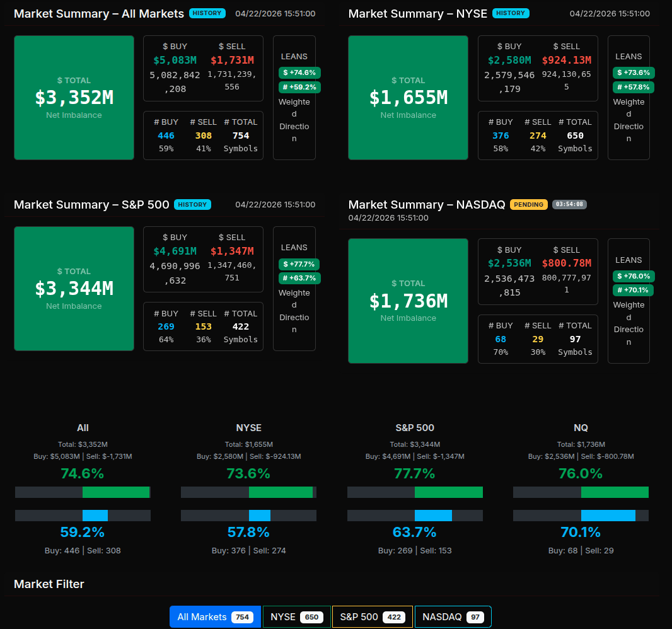672x629 pixels.
Task: Click the green 77.7% S&P 500 bar
Action: [448, 492]
